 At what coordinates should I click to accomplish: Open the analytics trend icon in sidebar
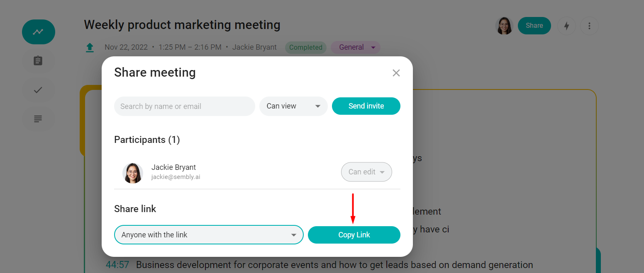click(38, 32)
